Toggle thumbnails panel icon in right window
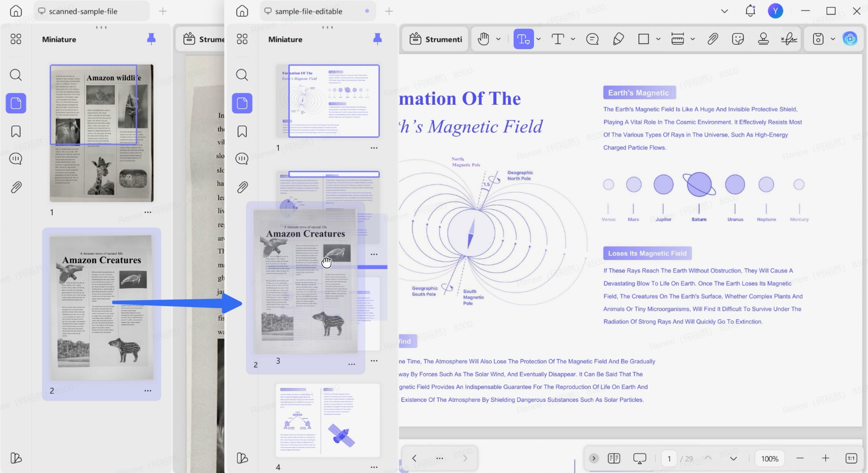 click(242, 103)
